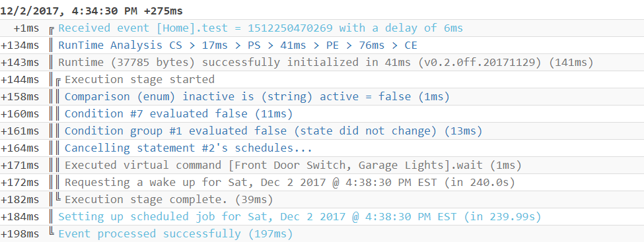The image size is (644, 242).
Task: Click Condition group #1 evaluated false line
Action: coord(273,131)
